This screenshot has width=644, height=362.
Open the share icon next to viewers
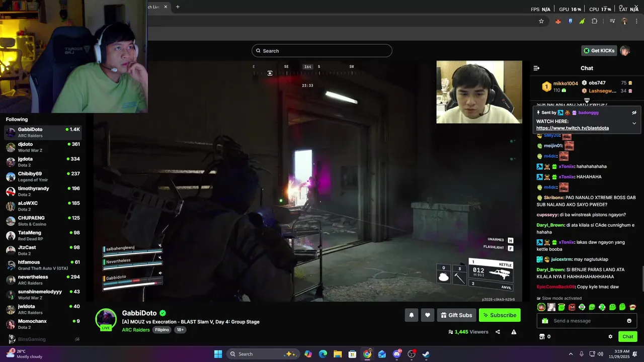(498, 332)
